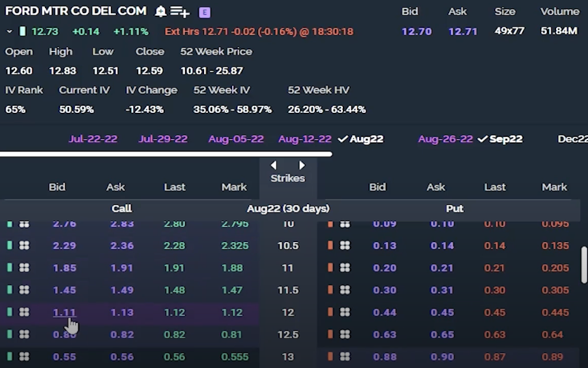Select the Aug-12-22 expiration
This screenshot has height=368, width=588.
(305, 139)
